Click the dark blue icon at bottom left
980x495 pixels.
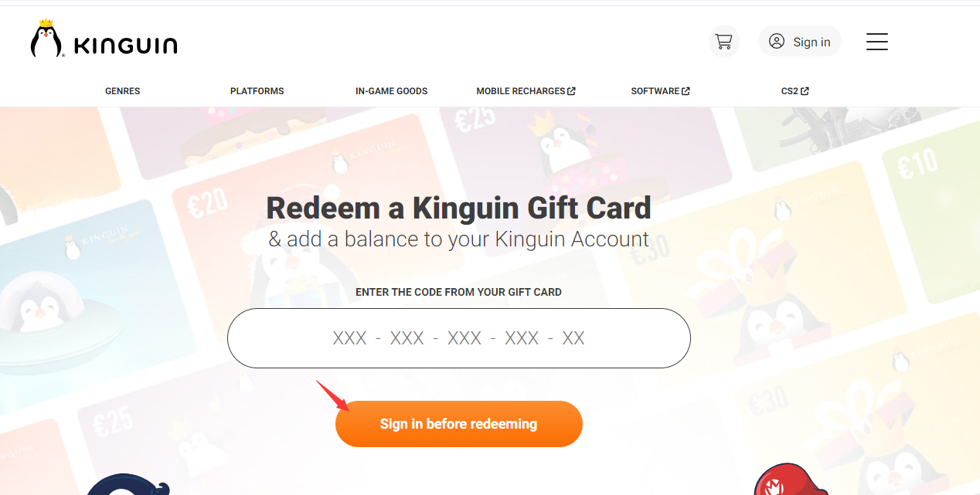(128, 484)
